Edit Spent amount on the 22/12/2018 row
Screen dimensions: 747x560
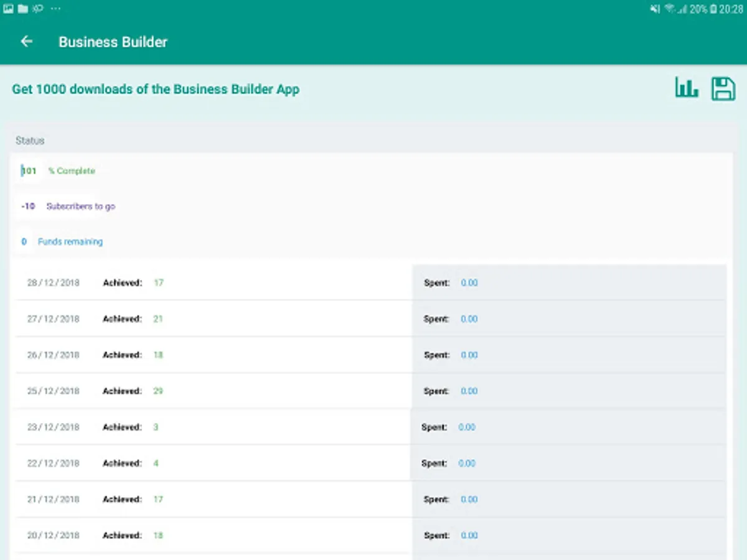click(x=466, y=464)
